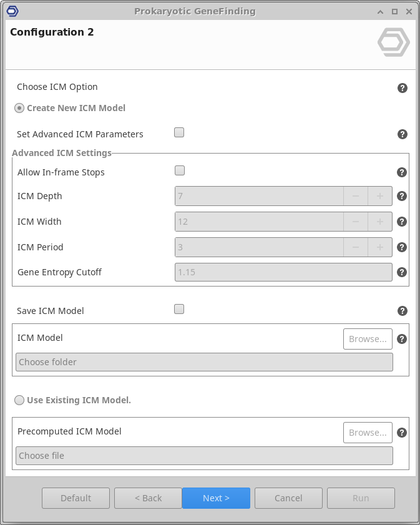Click help icon beside Save ICM Model
This screenshot has width=420, height=525.
click(403, 311)
